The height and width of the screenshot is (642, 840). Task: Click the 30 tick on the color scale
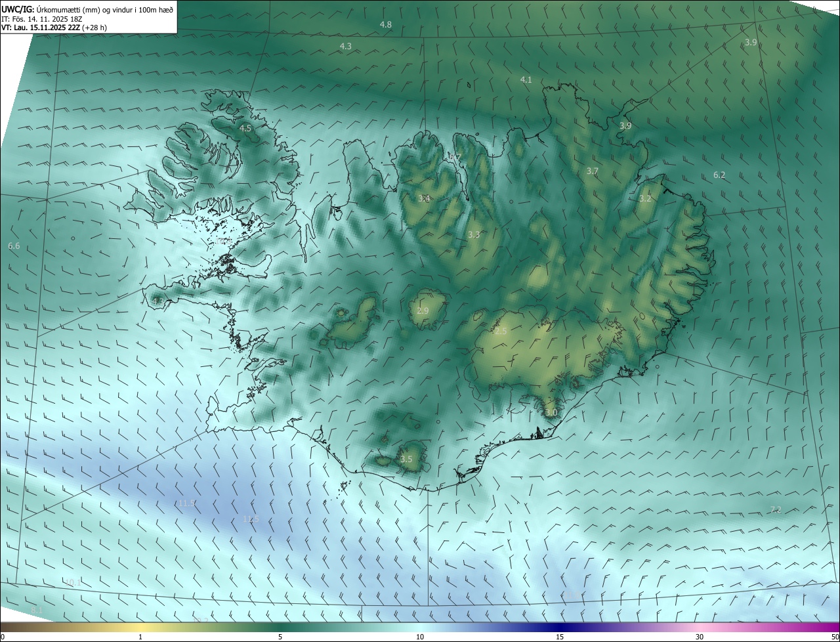tap(700, 637)
